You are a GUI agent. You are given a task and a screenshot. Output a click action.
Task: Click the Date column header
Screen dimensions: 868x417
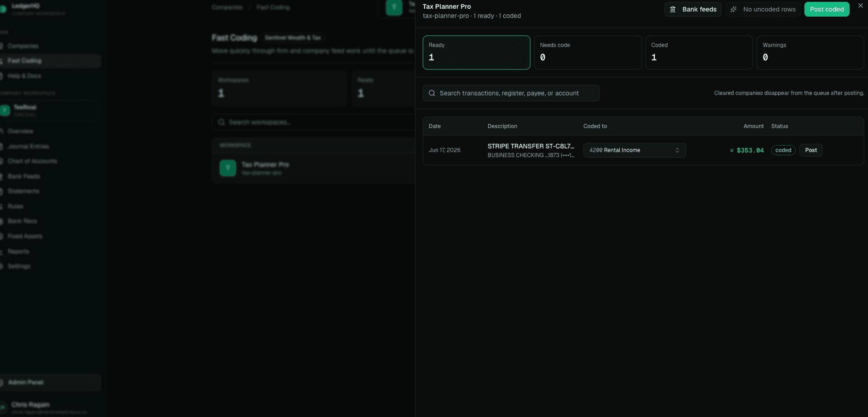coord(435,126)
